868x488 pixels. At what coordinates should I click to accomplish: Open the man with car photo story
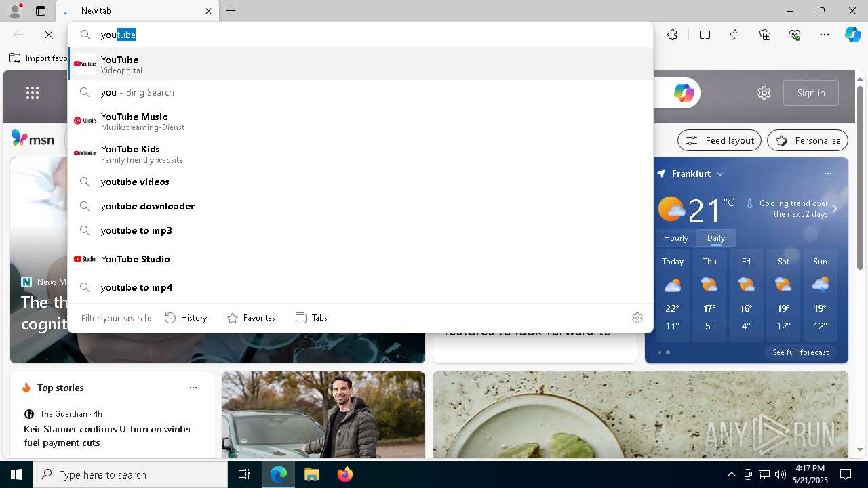(x=323, y=414)
